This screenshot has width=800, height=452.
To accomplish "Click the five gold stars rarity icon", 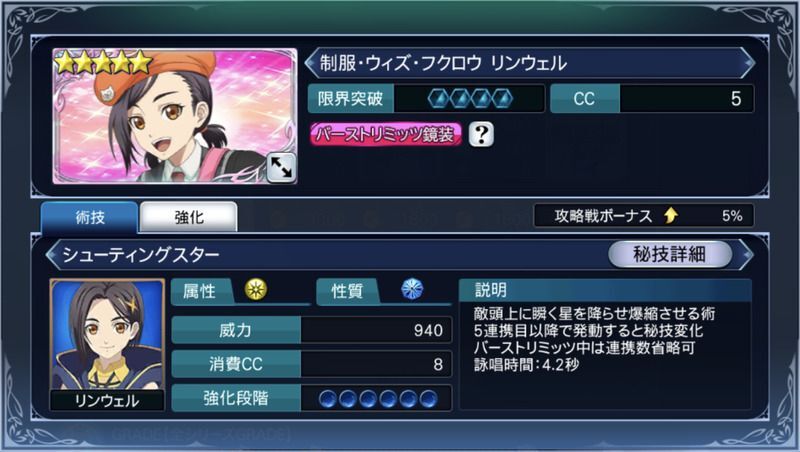I will click(103, 63).
